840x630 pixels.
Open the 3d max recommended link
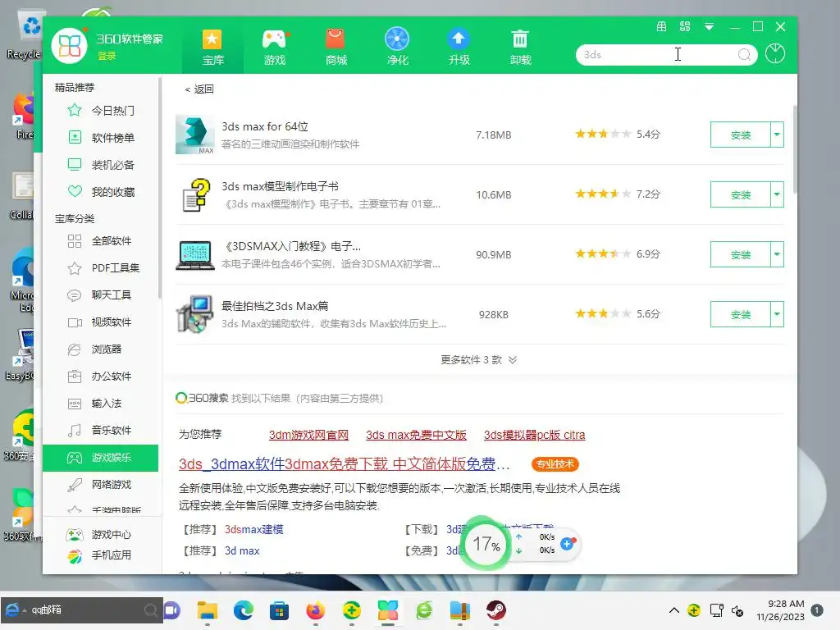(242, 551)
